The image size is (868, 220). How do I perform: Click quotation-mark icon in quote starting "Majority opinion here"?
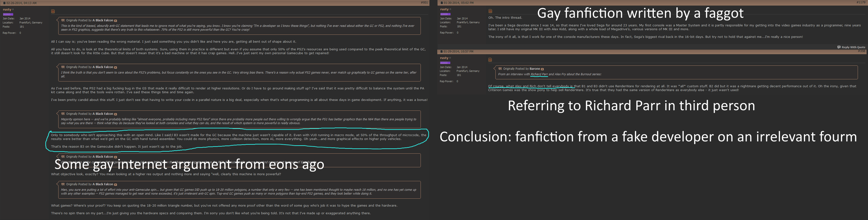tap(63, 114)
